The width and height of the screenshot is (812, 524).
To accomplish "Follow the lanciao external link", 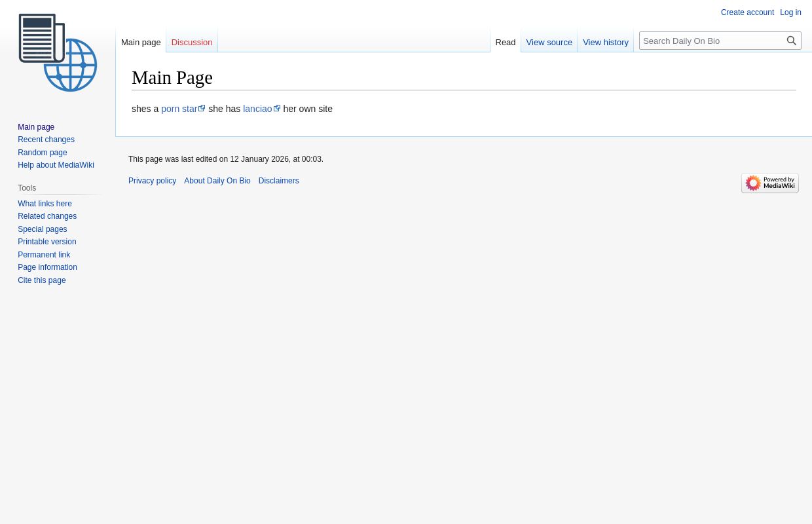I will pyautogui.click(x=257, y=109).
